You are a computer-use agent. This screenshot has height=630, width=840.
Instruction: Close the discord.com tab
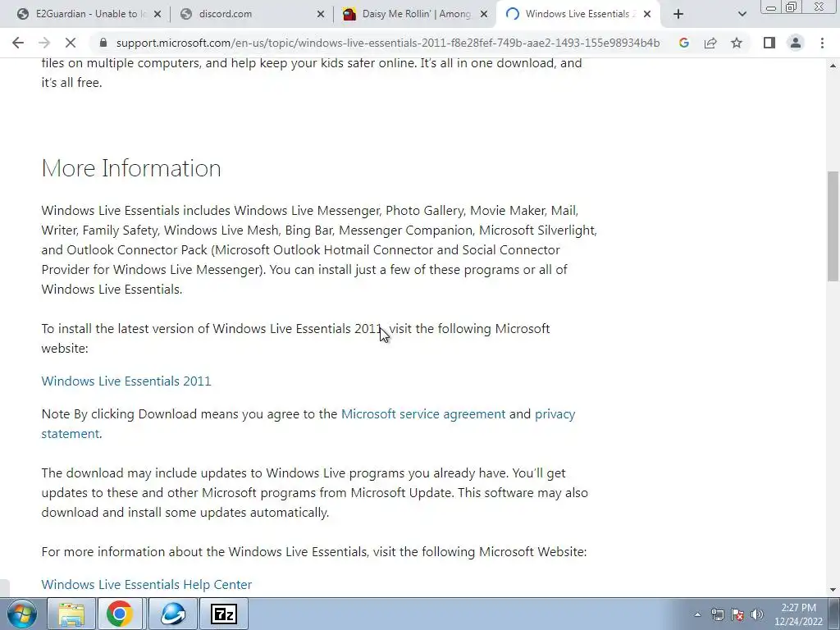[x=321, y=15]
